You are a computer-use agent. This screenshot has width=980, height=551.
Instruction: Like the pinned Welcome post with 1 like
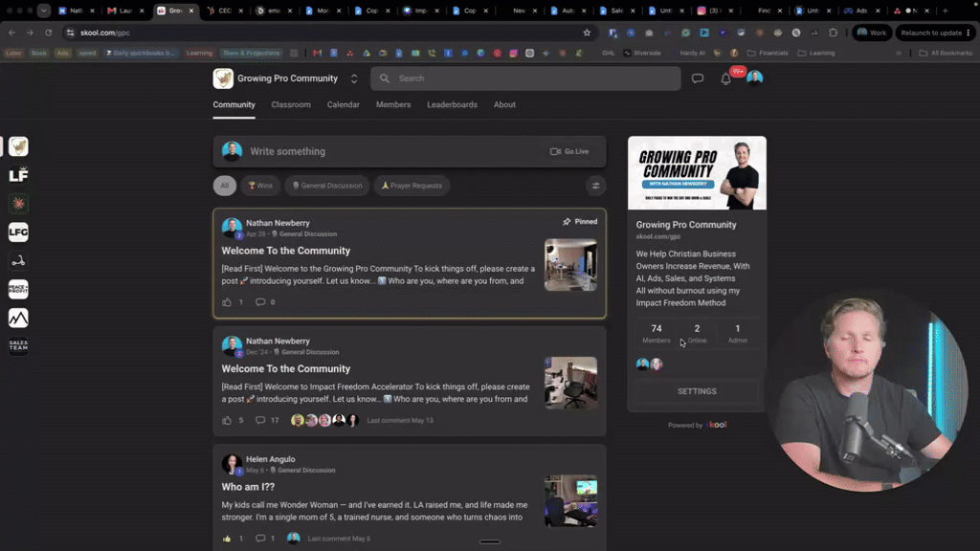tap(227, 301)
